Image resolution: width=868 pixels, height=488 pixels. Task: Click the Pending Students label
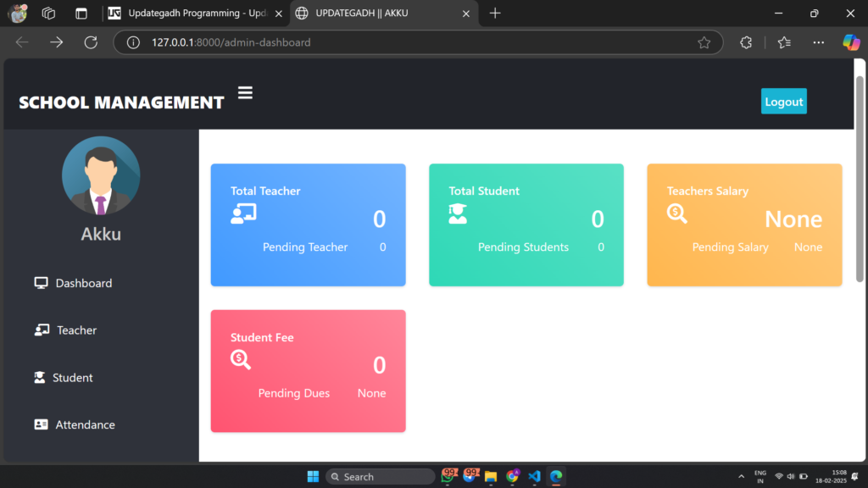[x=523, y=247]
